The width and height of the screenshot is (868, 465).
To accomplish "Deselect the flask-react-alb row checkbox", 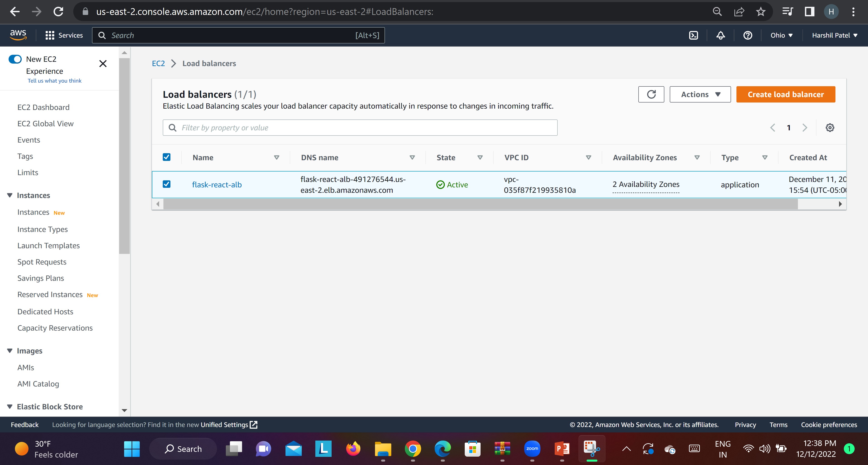I will click(x=166, y=184).
